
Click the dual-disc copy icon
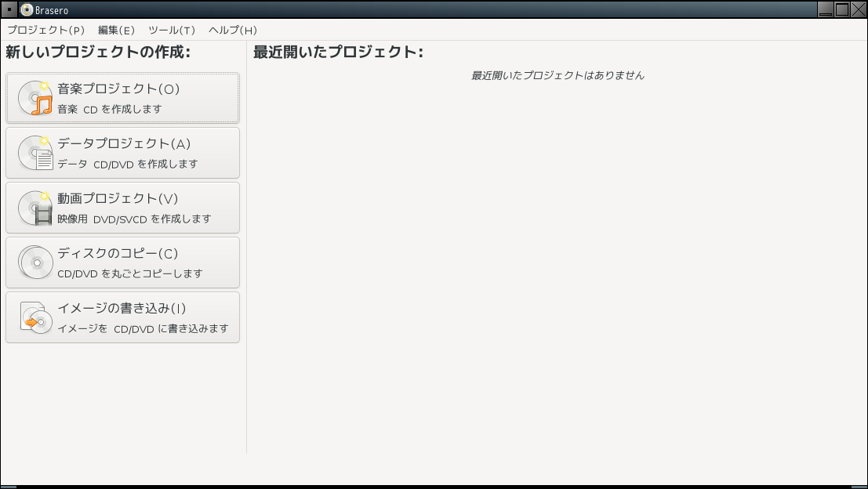35,263
